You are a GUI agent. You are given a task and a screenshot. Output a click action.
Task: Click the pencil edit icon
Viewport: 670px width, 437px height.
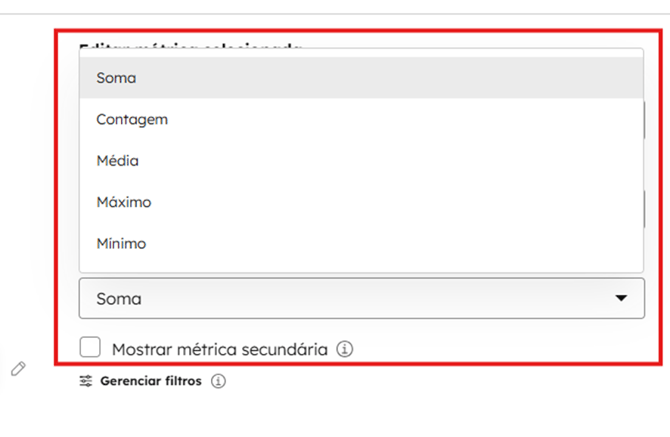pos(18,369)
